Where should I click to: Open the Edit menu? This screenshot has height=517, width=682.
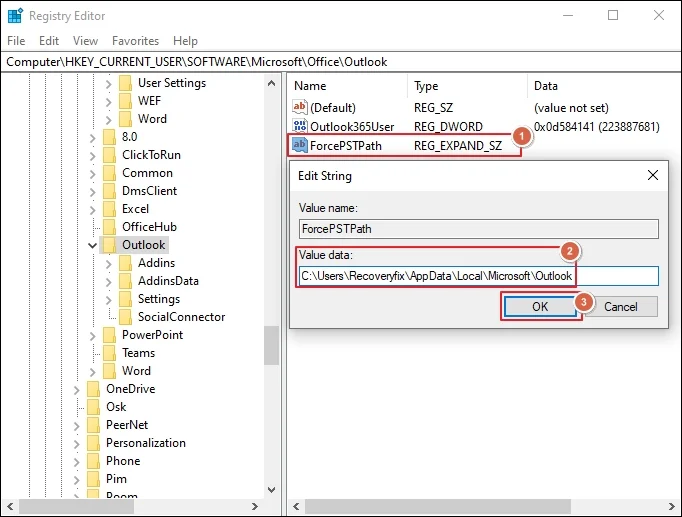(49, 41)
